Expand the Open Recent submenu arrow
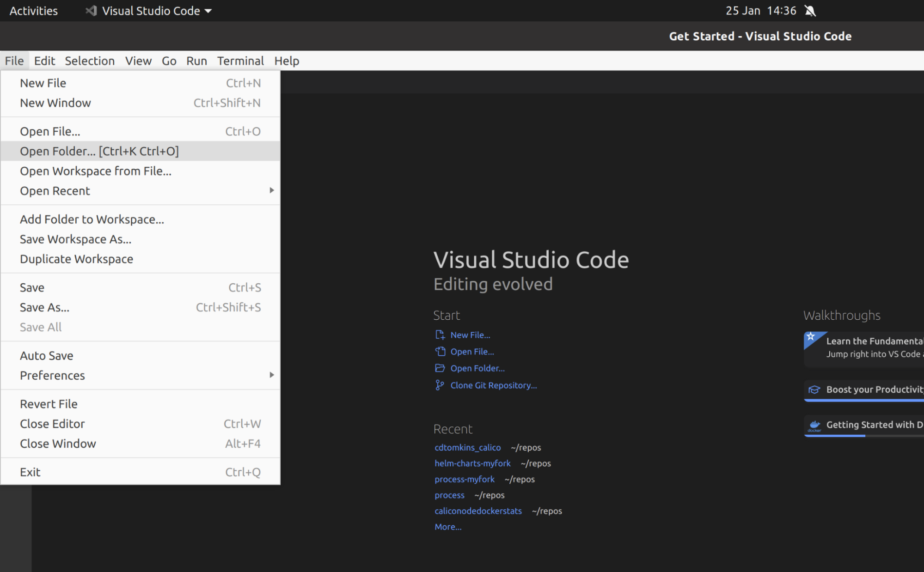Viewport: 924px width, 572px height. (x=272, y=190)
